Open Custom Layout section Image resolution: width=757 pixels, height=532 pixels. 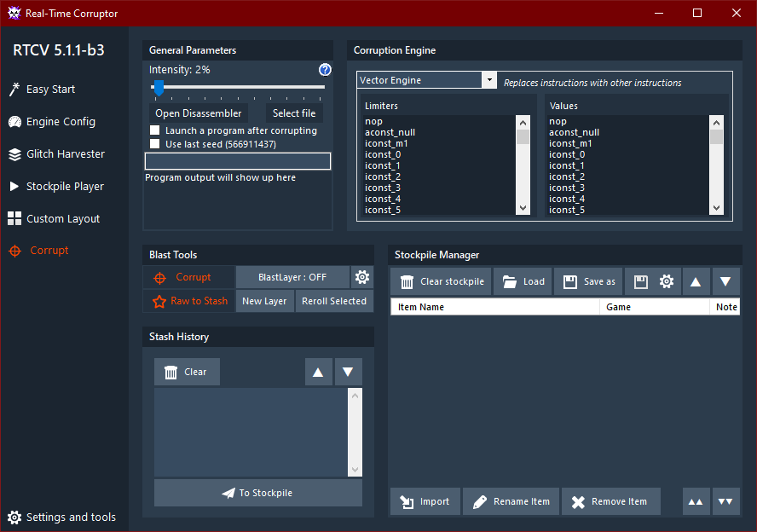[54, 219]
